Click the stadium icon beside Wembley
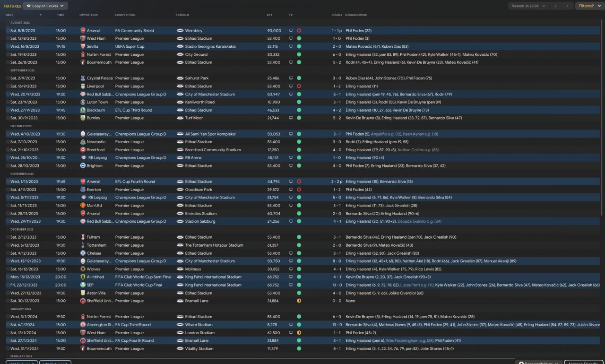605x364 pixels. point(180,31)
